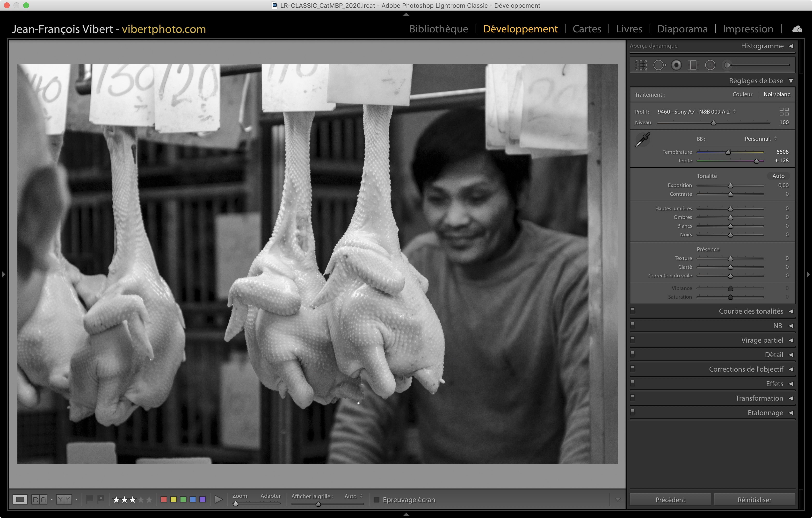Choose the red eye correction tool

tap(676, 65)
